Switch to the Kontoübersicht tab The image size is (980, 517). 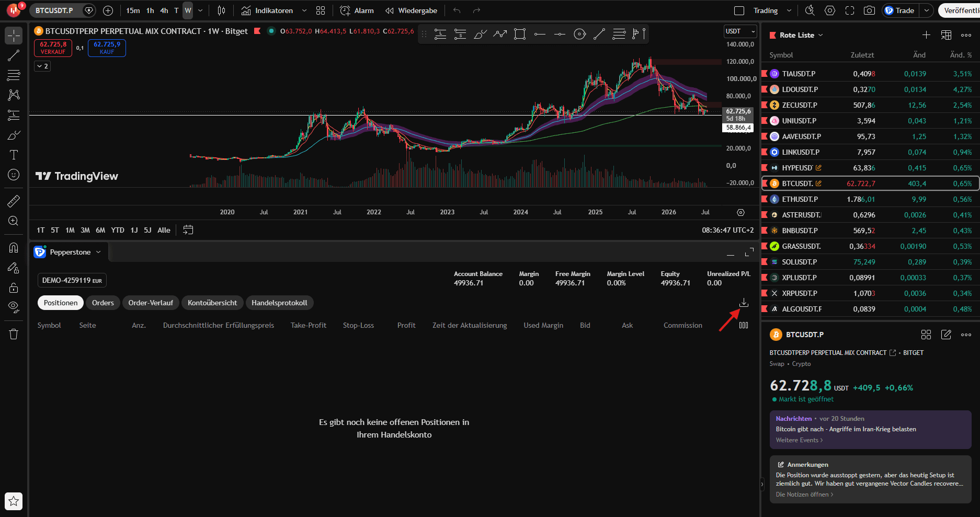212,303
